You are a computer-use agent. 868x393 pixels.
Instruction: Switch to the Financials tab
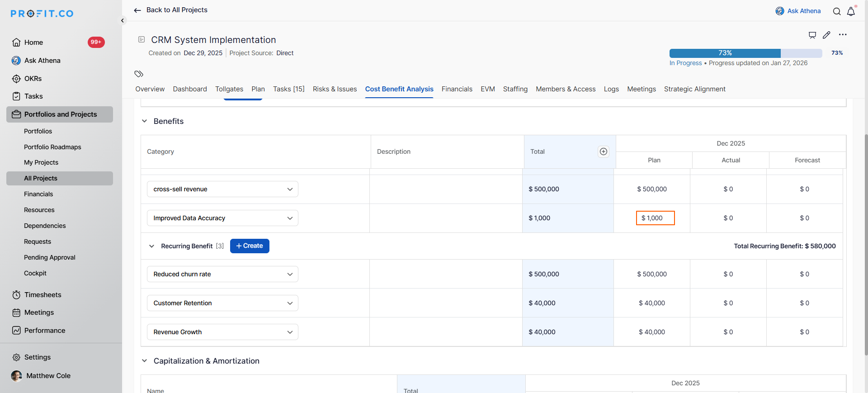click(x=457, y=89)
